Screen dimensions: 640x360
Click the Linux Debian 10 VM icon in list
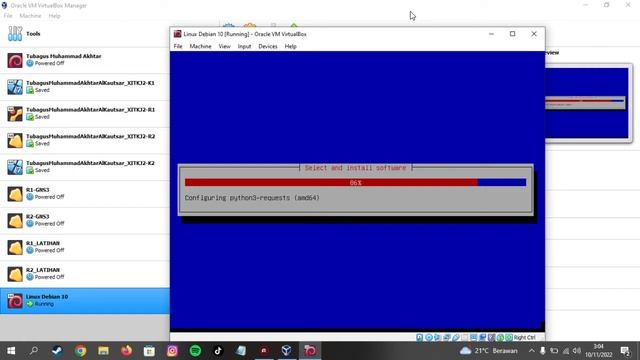click(x=15, y=301)
